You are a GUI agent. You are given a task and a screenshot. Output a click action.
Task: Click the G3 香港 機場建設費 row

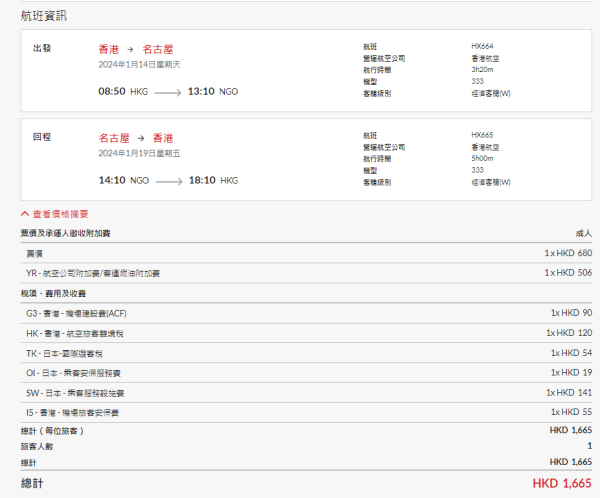click(76, 313)
